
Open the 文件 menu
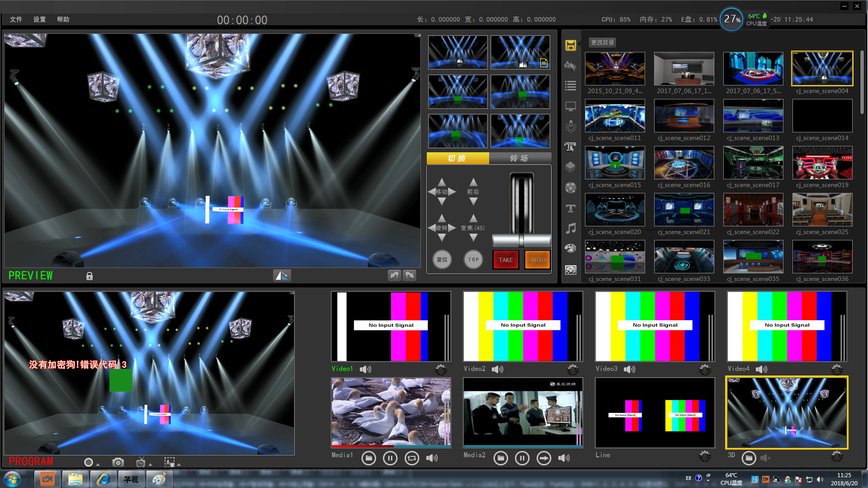point(16,19)
